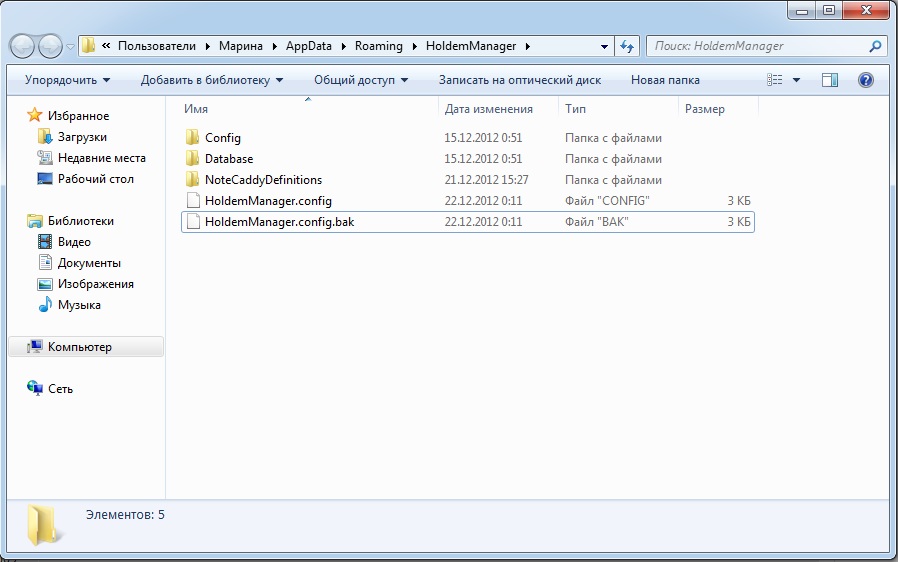Open the Help question mark icon
Viewport: 898px width, 562px height.
pyautogui.click(x=865, y=80)
